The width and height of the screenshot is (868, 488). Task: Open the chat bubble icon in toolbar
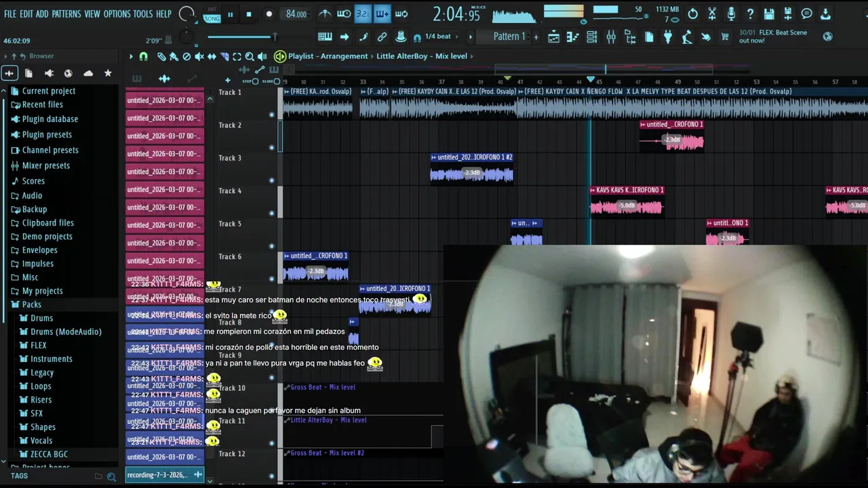point(807,14)
